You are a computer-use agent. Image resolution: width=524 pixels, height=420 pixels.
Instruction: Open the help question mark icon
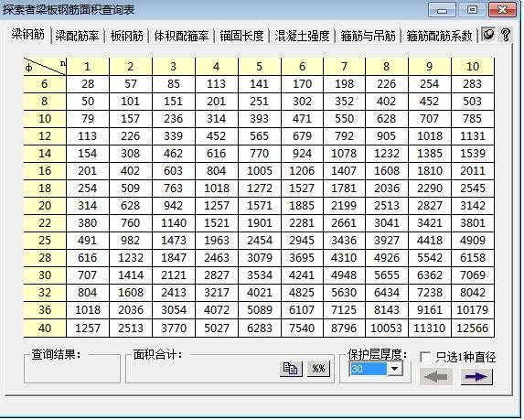(x=506, y=35)
